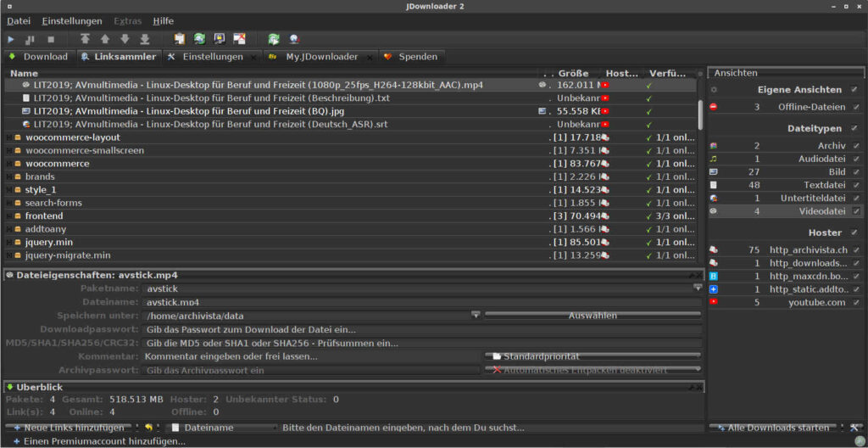Move selection to bottom of list
This screenshot has width=868, height=448.
pos(144,39)
